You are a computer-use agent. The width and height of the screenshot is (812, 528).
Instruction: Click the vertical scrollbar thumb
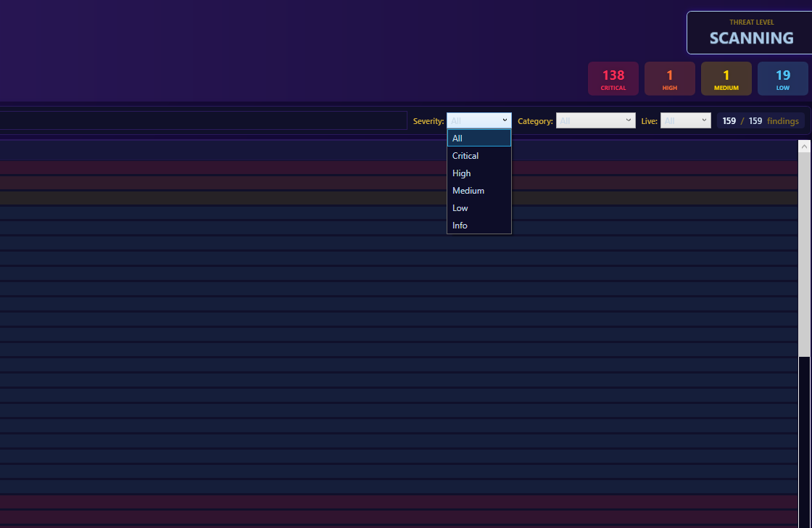pyautogui.click(x=804, y=255)
